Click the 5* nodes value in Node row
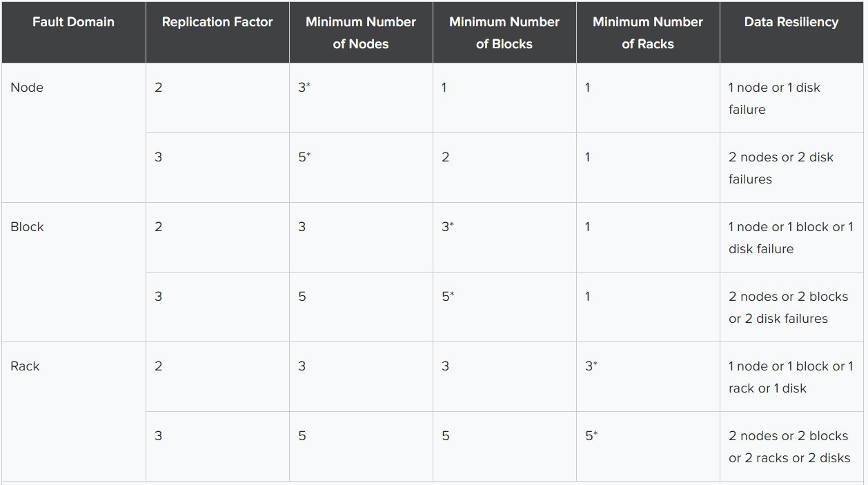 tap(304, 157)
